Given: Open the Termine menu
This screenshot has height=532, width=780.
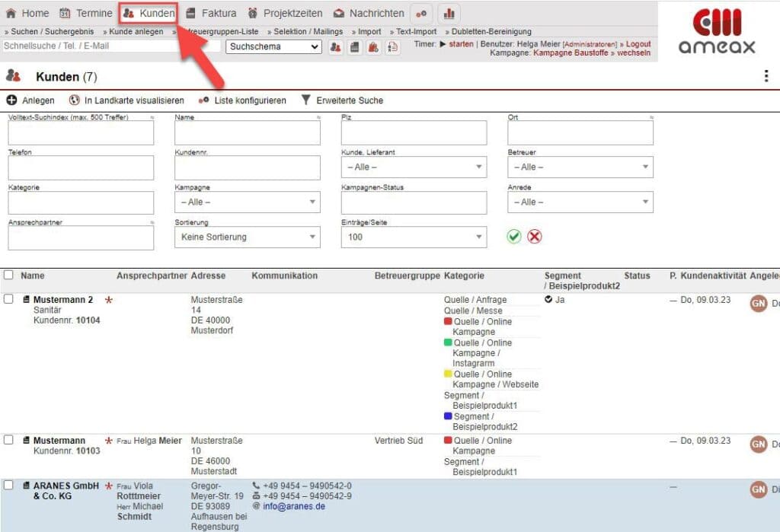Looking at the screenshot, I should (x=94, y=12).
